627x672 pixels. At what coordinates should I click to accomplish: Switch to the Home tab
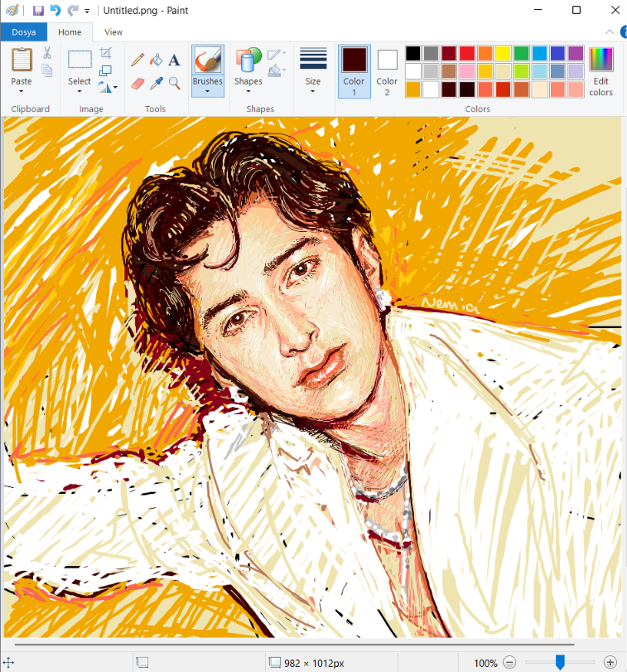(x=70, y=32)
